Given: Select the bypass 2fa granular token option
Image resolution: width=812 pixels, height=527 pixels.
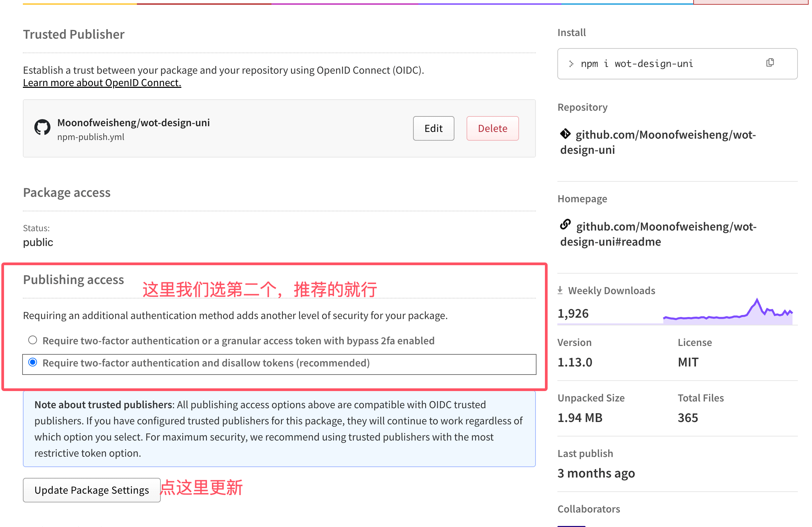Looking at the screenshot, I should pyautogui.click(x=33, y=340).
